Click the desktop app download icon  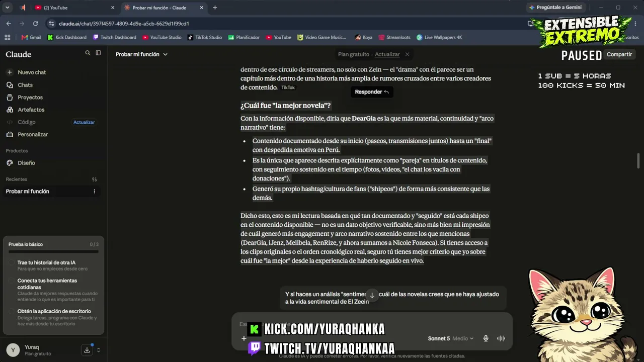coord(87,350)
